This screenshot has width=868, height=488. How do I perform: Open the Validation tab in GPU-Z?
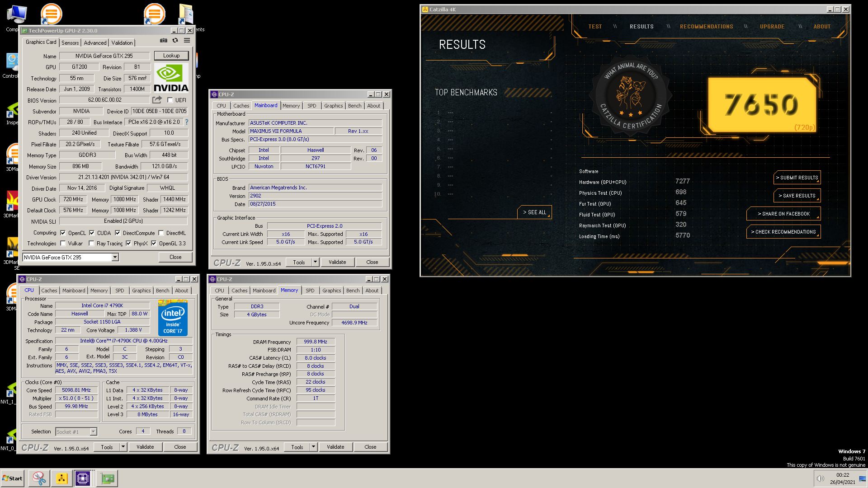(x=122, y=43)
